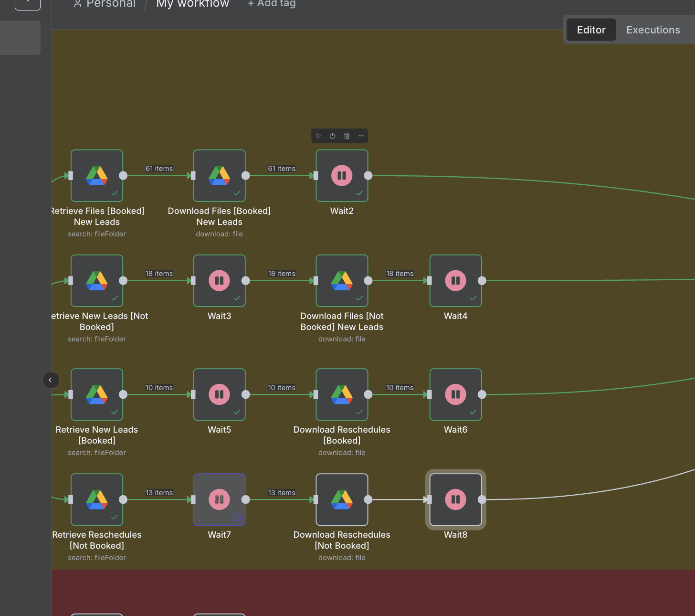
Task: Select the Wait3 pause node
Action: coord(220,281)
